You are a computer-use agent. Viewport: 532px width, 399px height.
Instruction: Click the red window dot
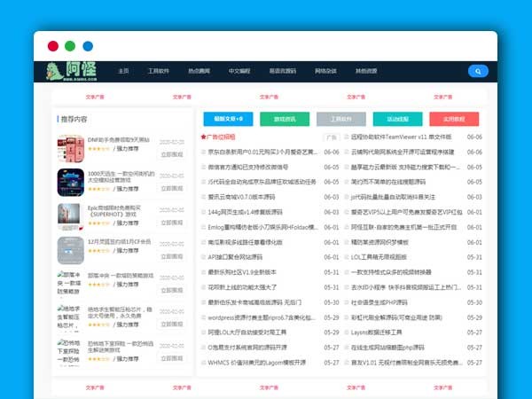(x=53, y=46)
